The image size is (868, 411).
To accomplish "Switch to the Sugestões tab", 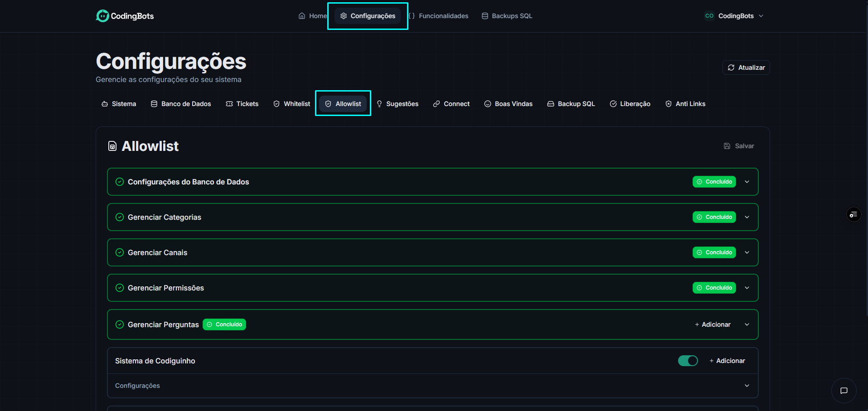I will [398, 104].
